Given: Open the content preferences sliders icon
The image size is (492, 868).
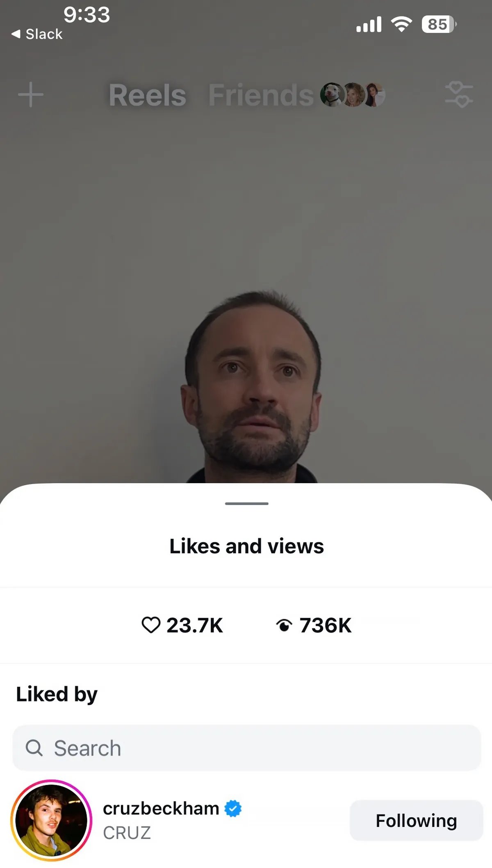Looking at the screenshot, I should [x=459, y=95].
